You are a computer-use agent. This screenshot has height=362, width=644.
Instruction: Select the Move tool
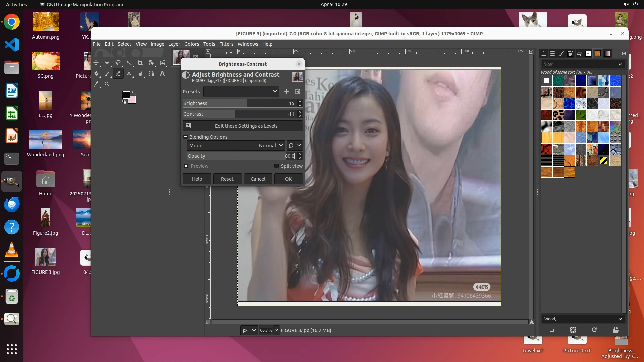96,63
